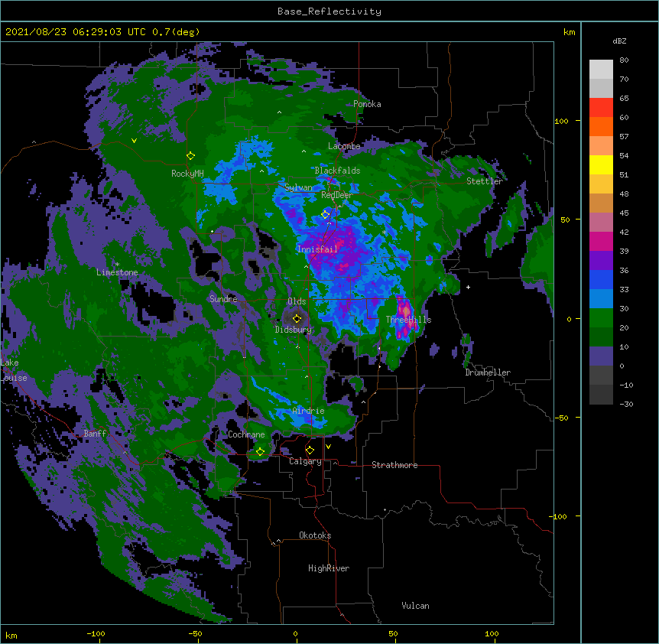Select the yellow 51-54 dBZ legend swatch
This screenshot has height=644, width=659.
point(601,164)
